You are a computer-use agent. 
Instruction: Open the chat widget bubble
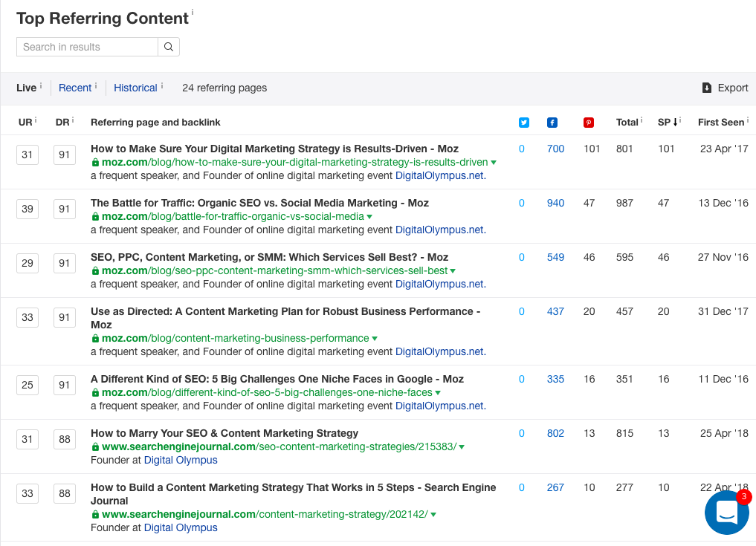point(726,512)
